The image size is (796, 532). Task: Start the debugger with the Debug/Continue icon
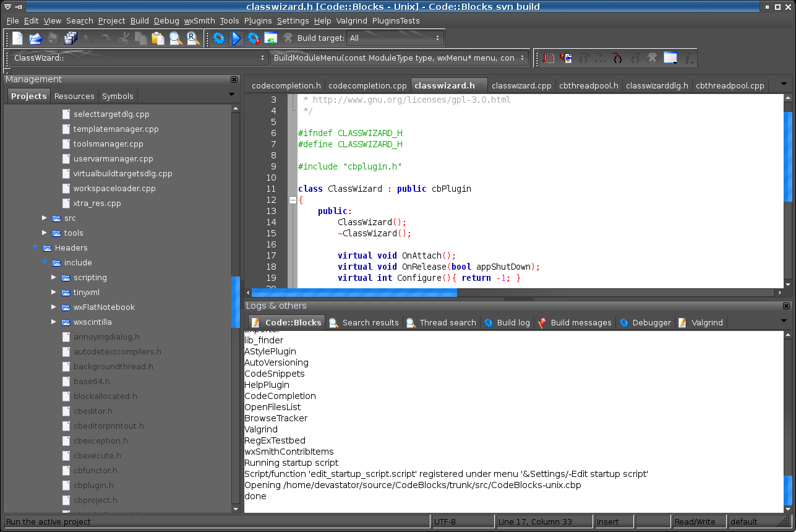548,58
